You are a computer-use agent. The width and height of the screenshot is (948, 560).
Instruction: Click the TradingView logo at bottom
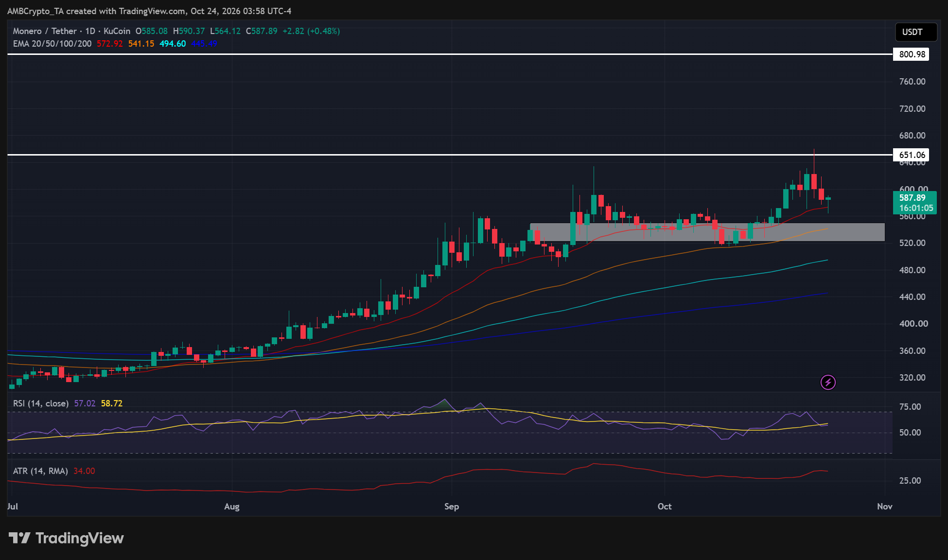(66, 538)
